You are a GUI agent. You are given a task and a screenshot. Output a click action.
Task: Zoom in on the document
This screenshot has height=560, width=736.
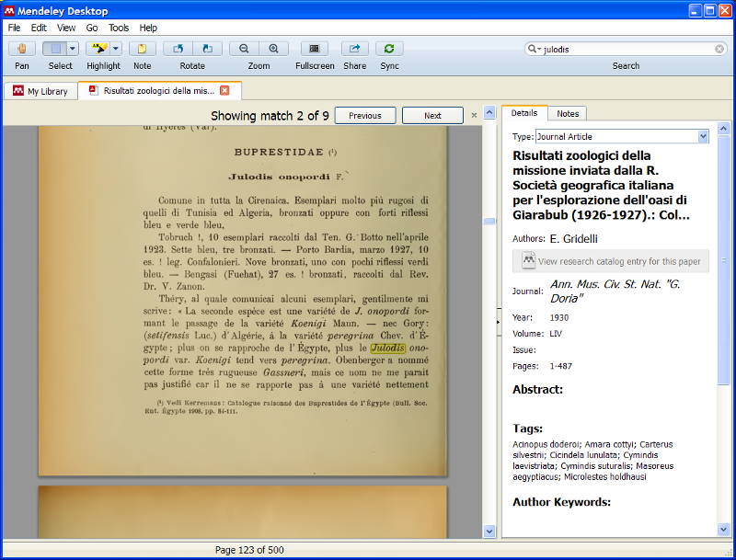click(x=273, y=49)
